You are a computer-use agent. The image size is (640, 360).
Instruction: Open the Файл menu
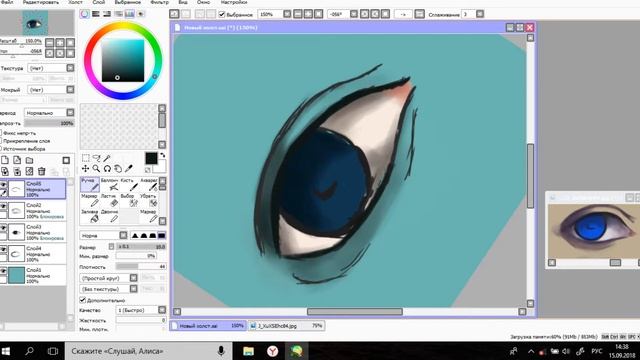[7, 2]
